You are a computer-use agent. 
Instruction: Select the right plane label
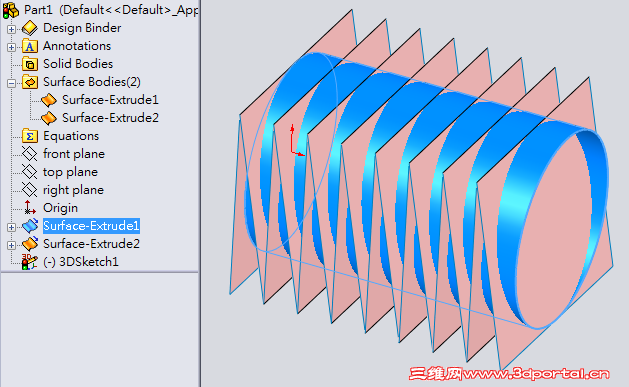coord(73,190)
